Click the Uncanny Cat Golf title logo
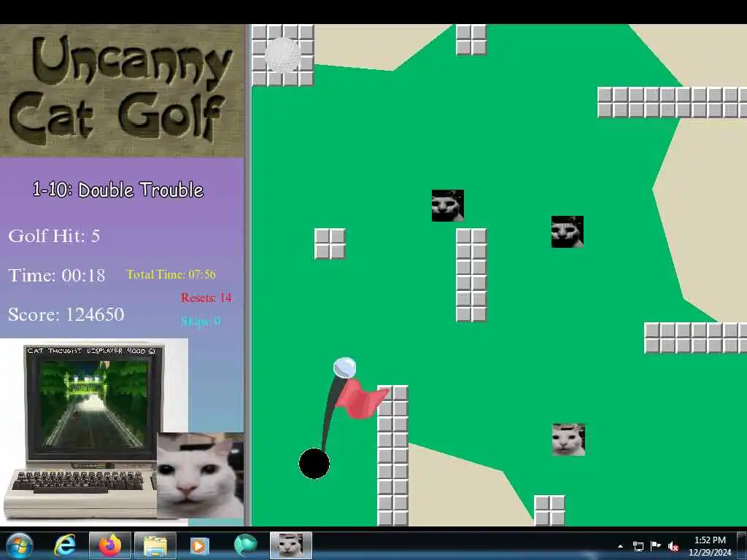This screenshot has height=560, width=747. click(120, 90)
